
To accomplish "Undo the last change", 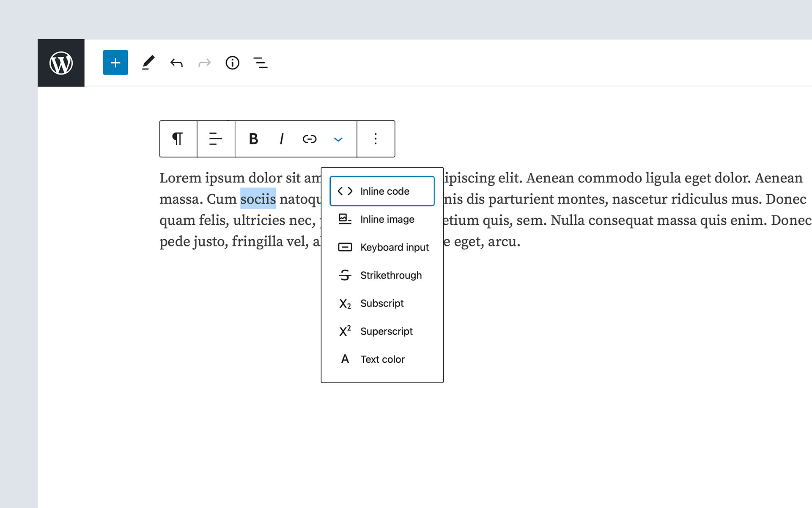I will pyautogui.click(x=176, y=63).
